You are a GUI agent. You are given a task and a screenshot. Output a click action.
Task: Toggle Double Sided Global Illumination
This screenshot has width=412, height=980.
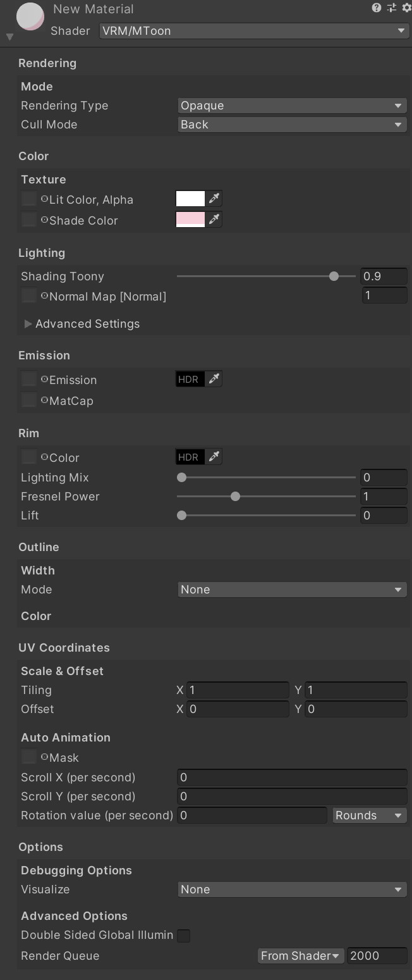[183, 936]
